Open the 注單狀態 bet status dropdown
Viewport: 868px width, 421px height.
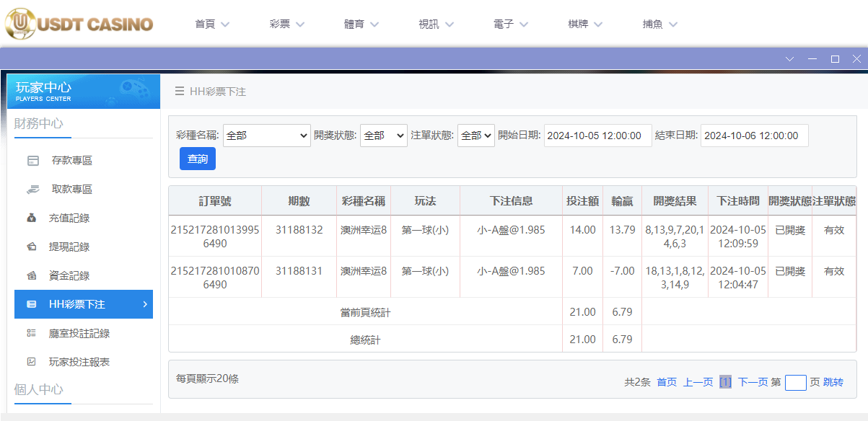475,136
